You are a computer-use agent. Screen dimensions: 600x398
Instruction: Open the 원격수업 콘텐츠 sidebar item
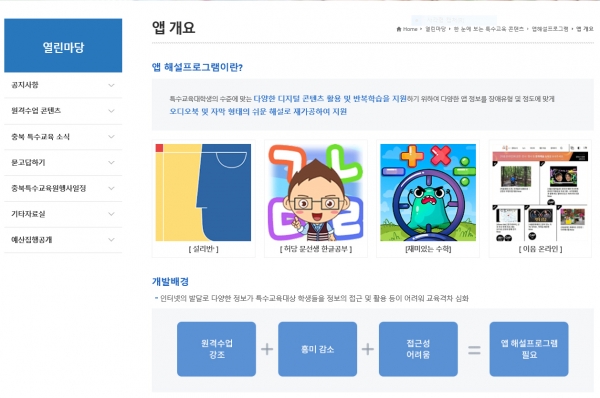click(x=63, y=111)
